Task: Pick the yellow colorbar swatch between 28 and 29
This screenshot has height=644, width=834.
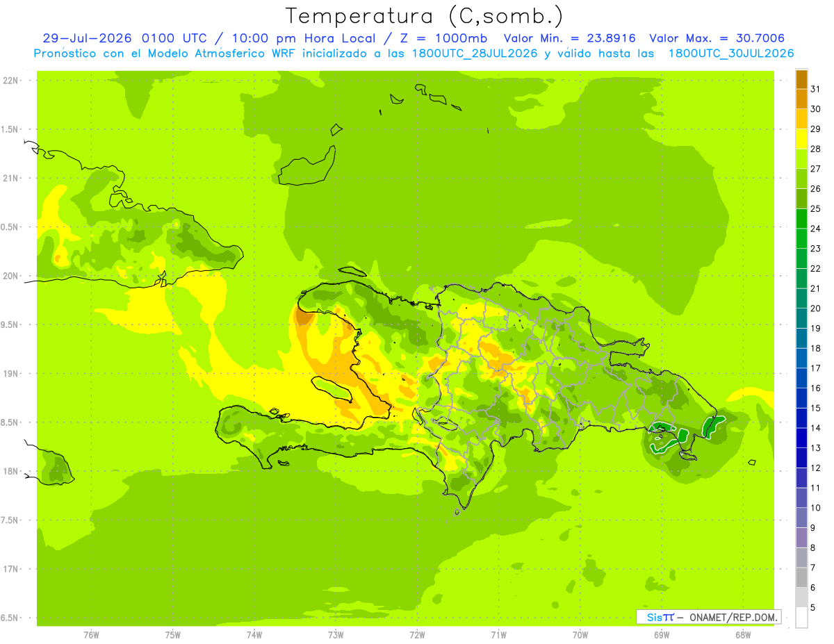Action: click(801, 139)
